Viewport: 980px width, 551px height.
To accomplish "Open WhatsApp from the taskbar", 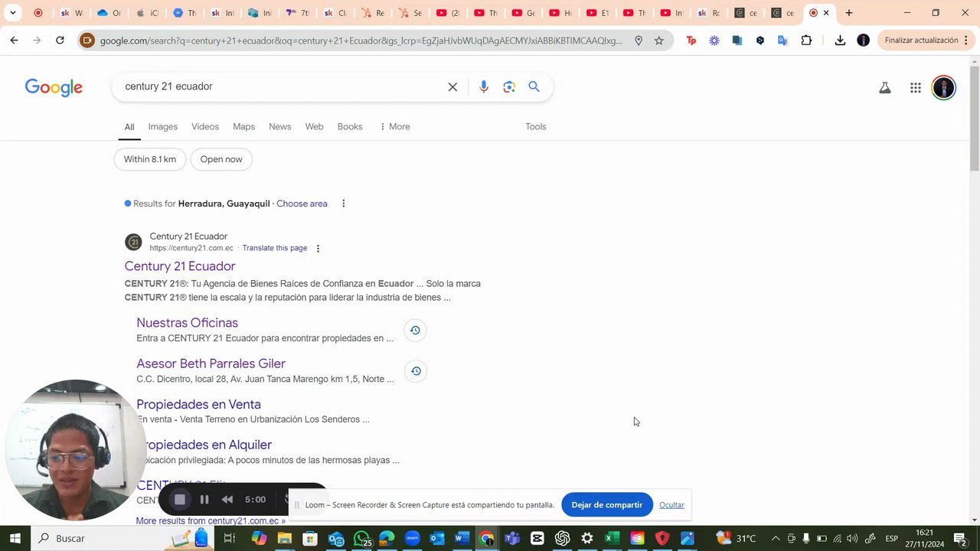I will coord(361,539).
